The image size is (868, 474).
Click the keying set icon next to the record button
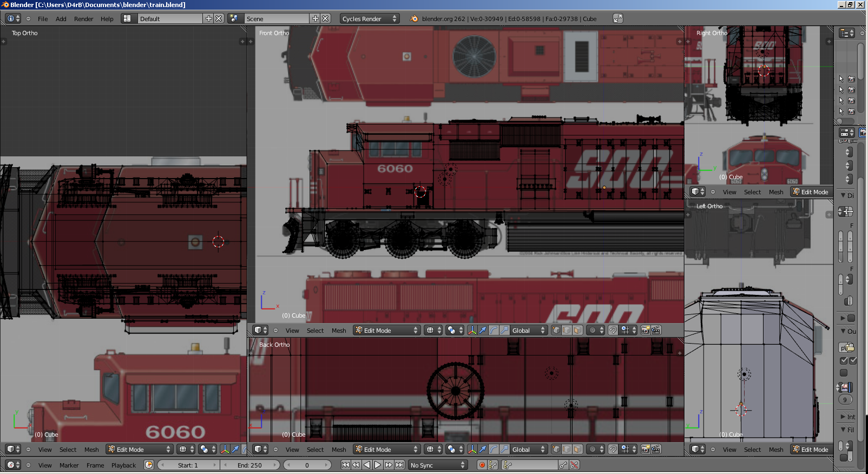(492, 465)
